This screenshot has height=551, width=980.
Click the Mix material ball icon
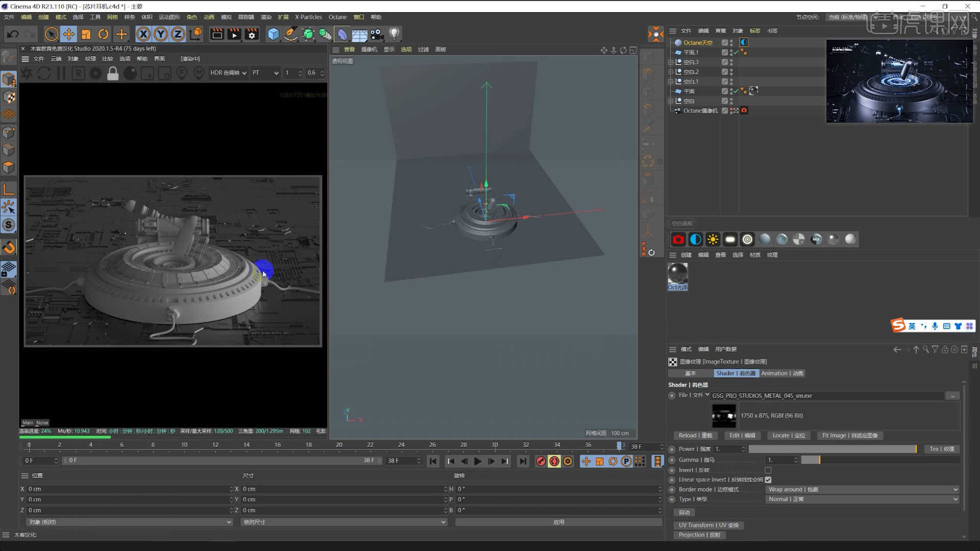816,239
